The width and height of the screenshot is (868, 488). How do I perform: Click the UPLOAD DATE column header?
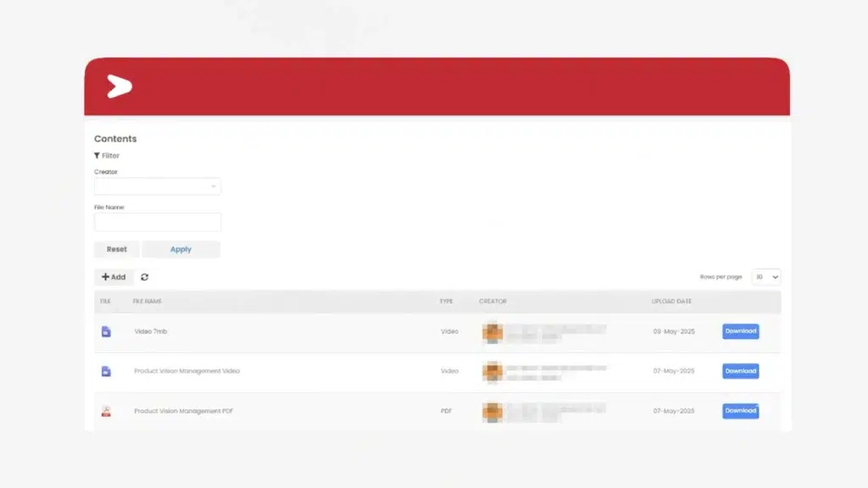[x=671, y=302]
